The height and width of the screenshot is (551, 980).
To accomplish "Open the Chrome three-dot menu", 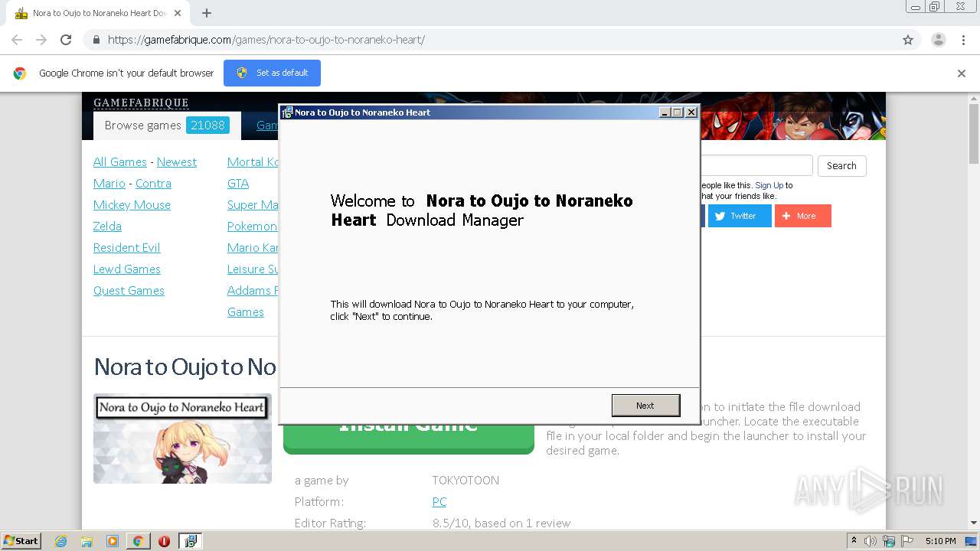I will [963, 40].
